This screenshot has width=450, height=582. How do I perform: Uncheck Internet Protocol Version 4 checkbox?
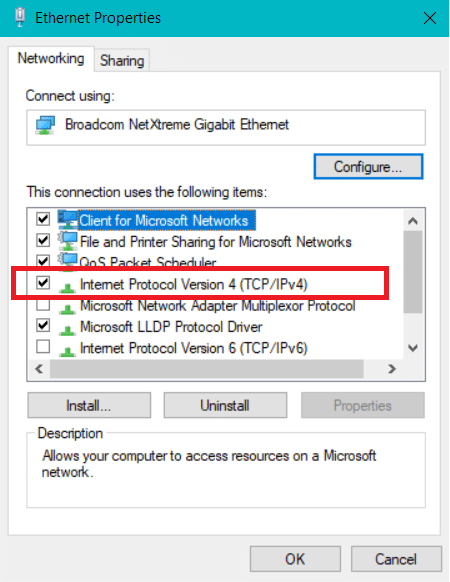pyautogui.click(x=43, y=283)
